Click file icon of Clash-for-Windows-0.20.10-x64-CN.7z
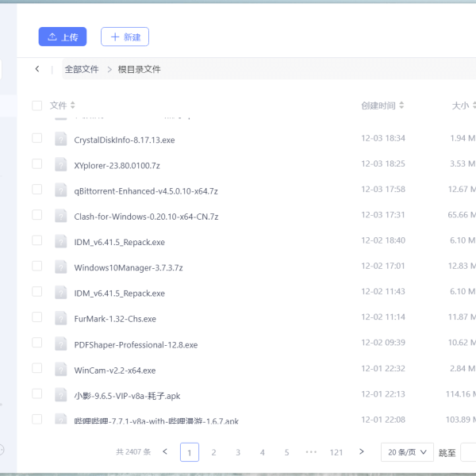The width and height of the screenshot is (476, 476). pyautogui.click(x=61, y=215)
